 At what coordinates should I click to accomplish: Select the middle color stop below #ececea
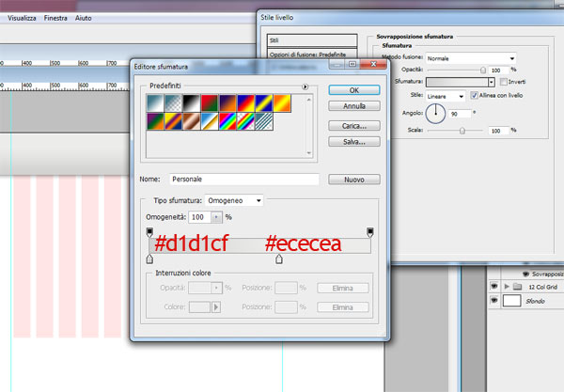click(x=279, y=259)
